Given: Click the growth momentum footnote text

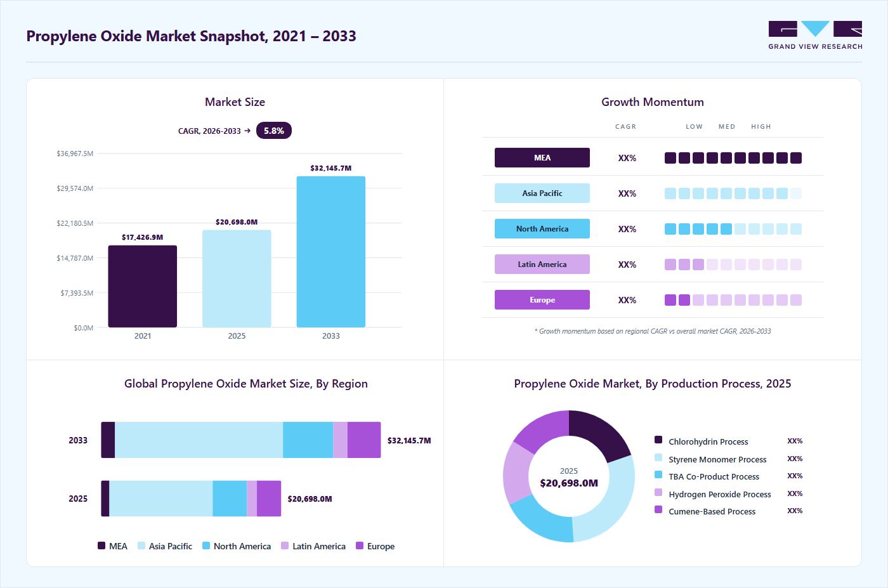Looking at the screenshot, I should click(x=653, y=331).
